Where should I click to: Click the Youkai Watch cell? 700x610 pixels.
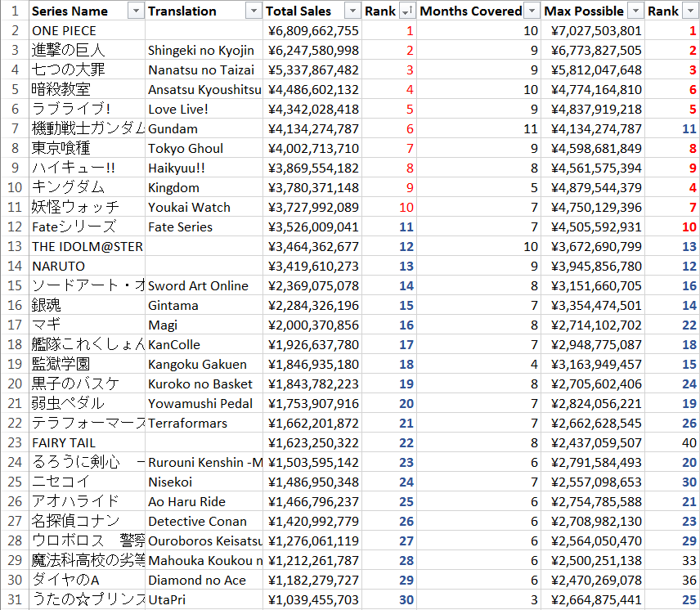204,208
